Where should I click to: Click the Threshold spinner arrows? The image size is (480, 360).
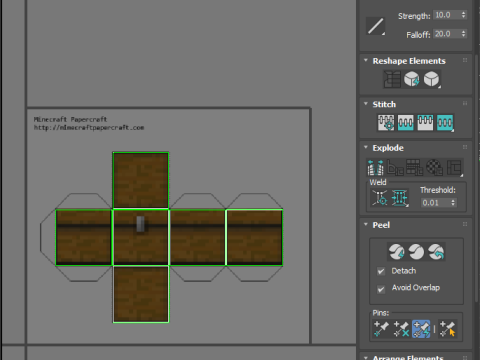pos(453,203)
